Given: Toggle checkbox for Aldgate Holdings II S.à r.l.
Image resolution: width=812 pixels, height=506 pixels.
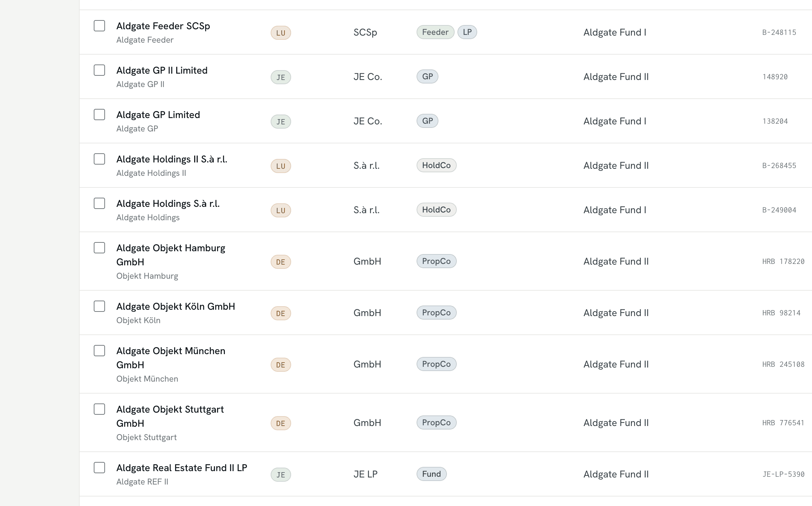Looking at the screenshot, I should [99, 159].
